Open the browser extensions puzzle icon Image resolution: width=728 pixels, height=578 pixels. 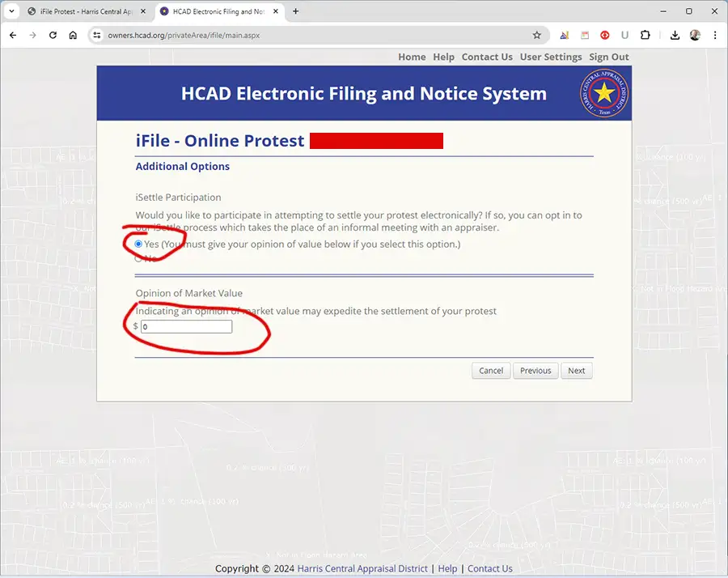[645, 36]
